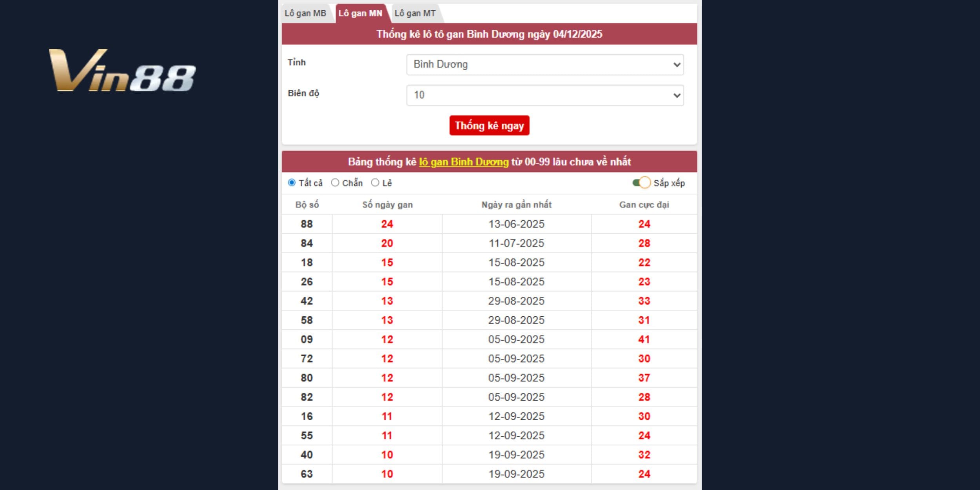Screen dimensions: 980x490
Task: Open the Tỉnh dropdown showing Bình Dương
Action: [545, 65]
